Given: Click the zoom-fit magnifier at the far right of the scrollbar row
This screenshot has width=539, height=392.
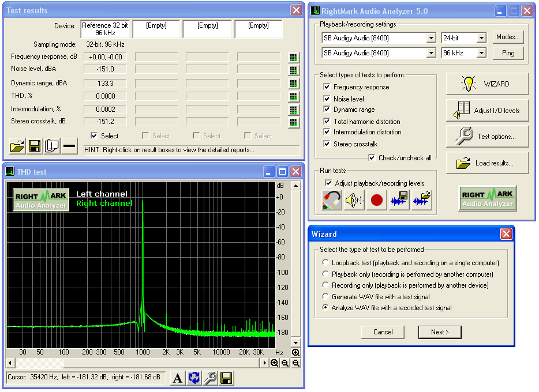Looking at the screenshot, I should pyautogui.click(x=296, y=363).
